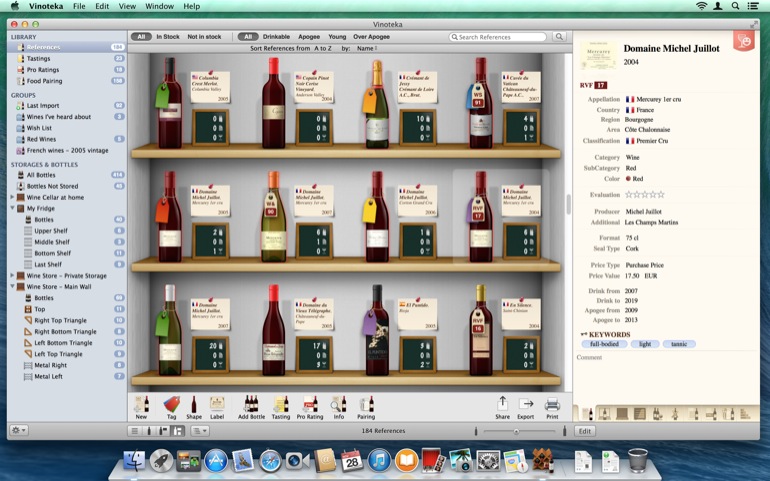Screen dimensions: 770x481
Task: Collapse Wine Store – Main Wall
Action: tap(12, 286)
